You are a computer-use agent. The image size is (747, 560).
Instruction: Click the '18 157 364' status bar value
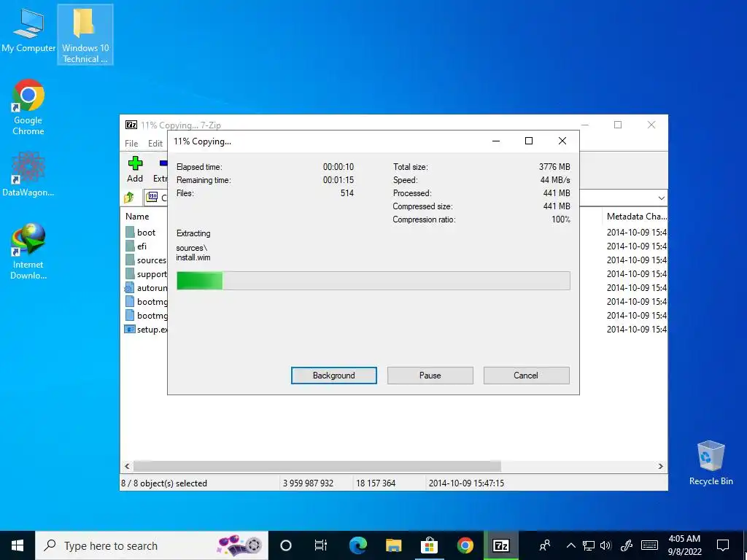tap(376, 483)
